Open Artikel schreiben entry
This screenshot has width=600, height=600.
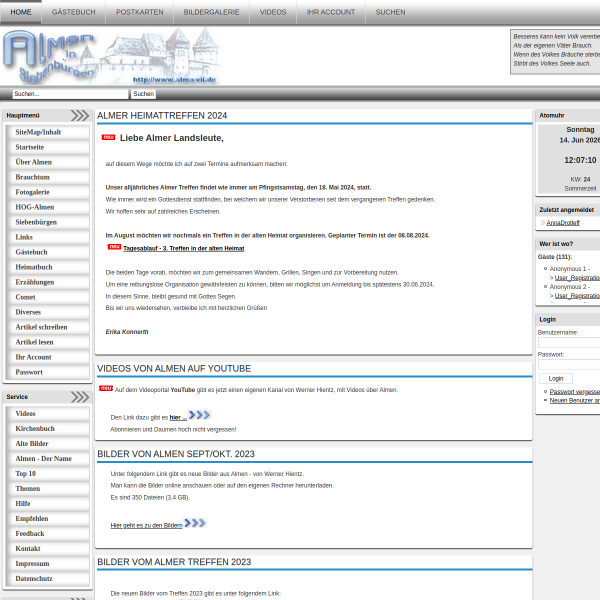pyautogui.click(x=48, y=327)
